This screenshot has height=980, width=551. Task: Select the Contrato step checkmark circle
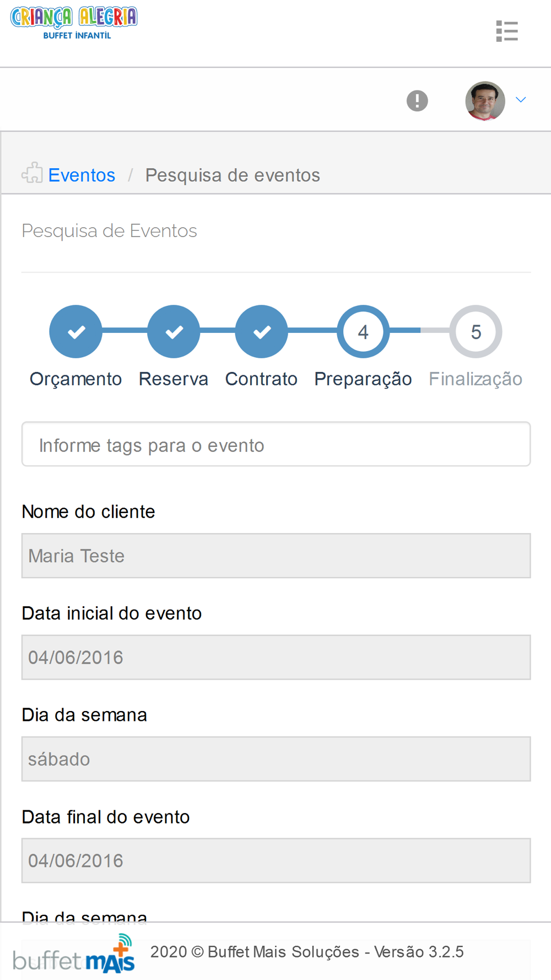[262, 332]
